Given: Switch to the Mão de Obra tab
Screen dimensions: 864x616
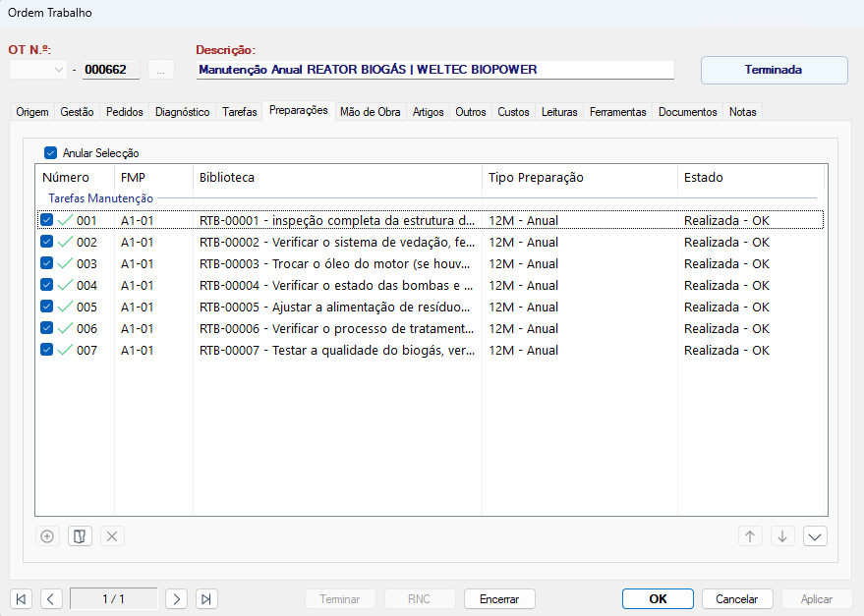Looking at the screenshot, I should [x=370, y=111].
